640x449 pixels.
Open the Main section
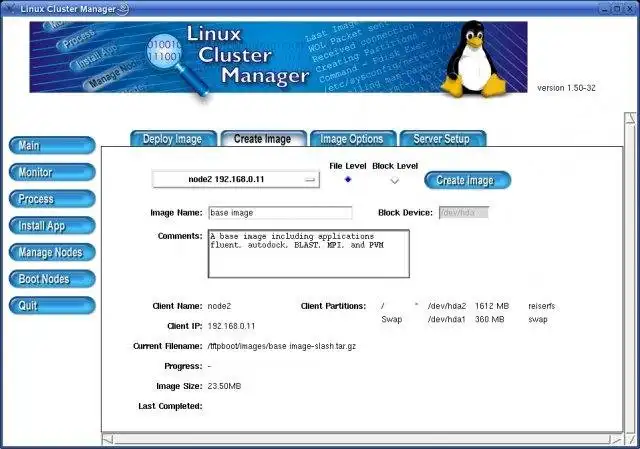[52, 145]
